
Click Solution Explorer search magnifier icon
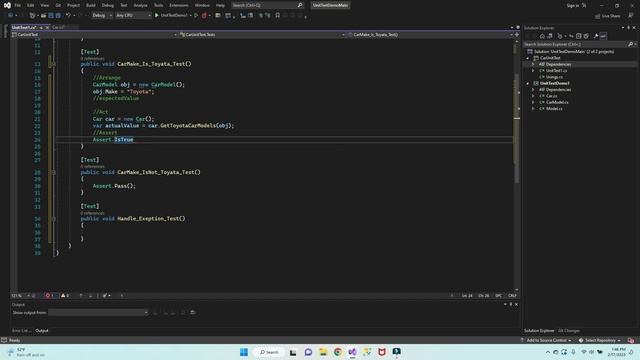click(x=630, y=44)
